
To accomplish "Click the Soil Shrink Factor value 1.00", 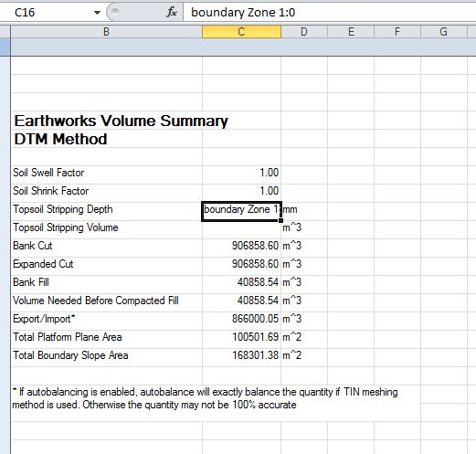I will pos(269,191).
